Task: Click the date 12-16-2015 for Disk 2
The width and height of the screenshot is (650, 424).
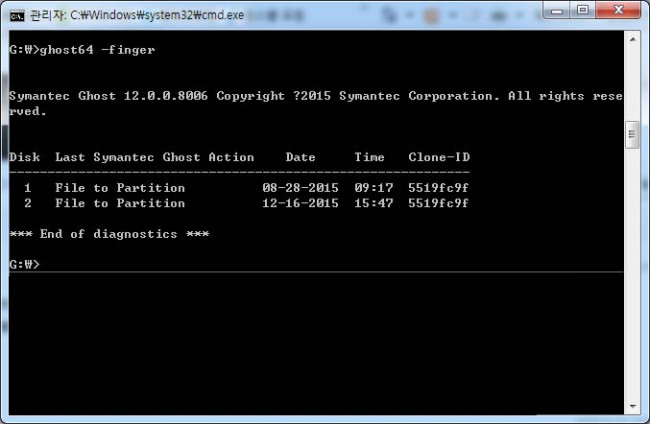Action: click(x=300, y=203)
